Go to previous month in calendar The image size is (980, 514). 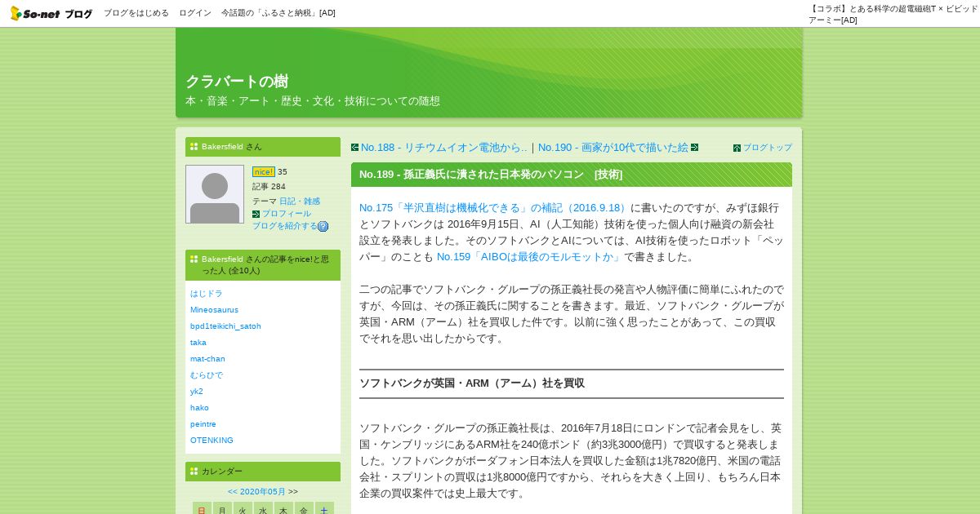tap(233, 492)
